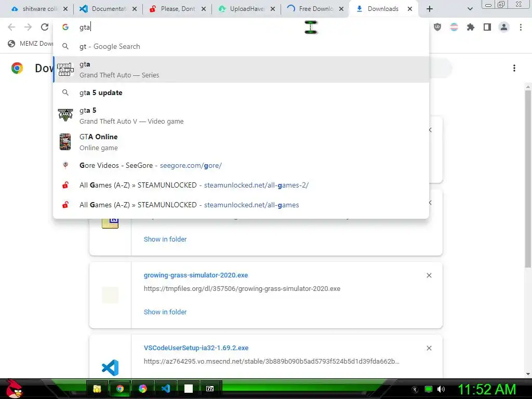This screenshot has width=532, height=399.
Task: Click the browser back arrow
Action: coord(11,27)
